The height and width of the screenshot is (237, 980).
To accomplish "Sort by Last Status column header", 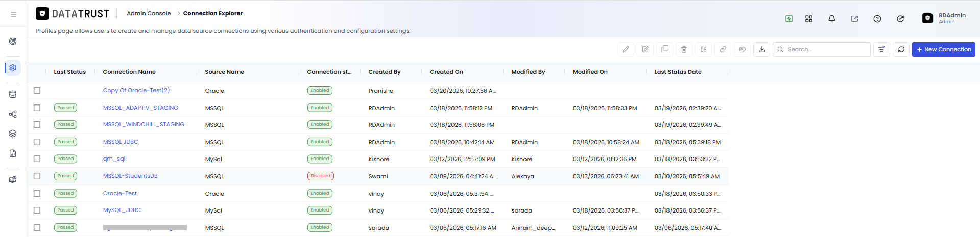I will (70, 72).
